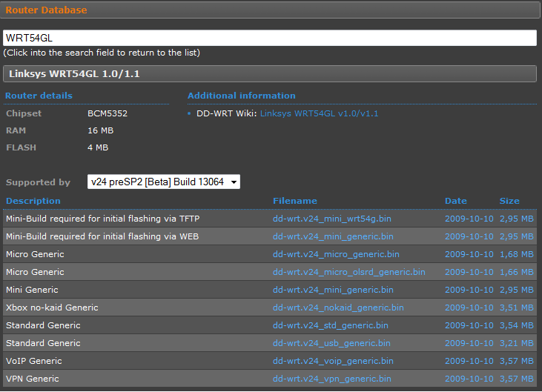Click the Router Database title bar
The width and height of the screenshot is (542, 392).
pos(269,10)
